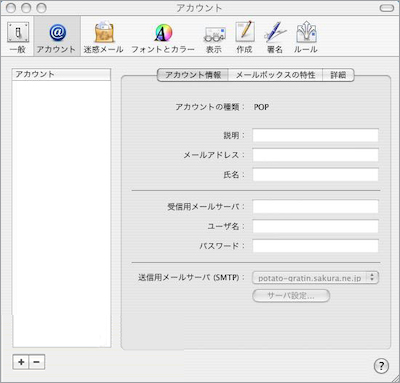Click the toolbar toggle pill in title bar
This screenshot has width=400, height=383.
(x=387, y=8)
